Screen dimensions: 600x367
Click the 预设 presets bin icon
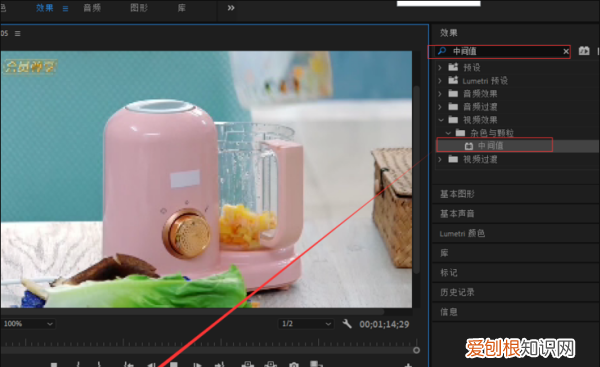tap(453, 67)
